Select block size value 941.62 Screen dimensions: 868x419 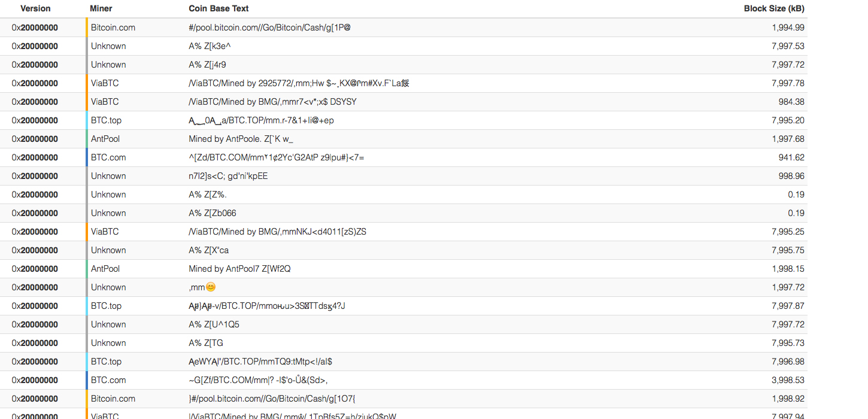click(791, 157)
